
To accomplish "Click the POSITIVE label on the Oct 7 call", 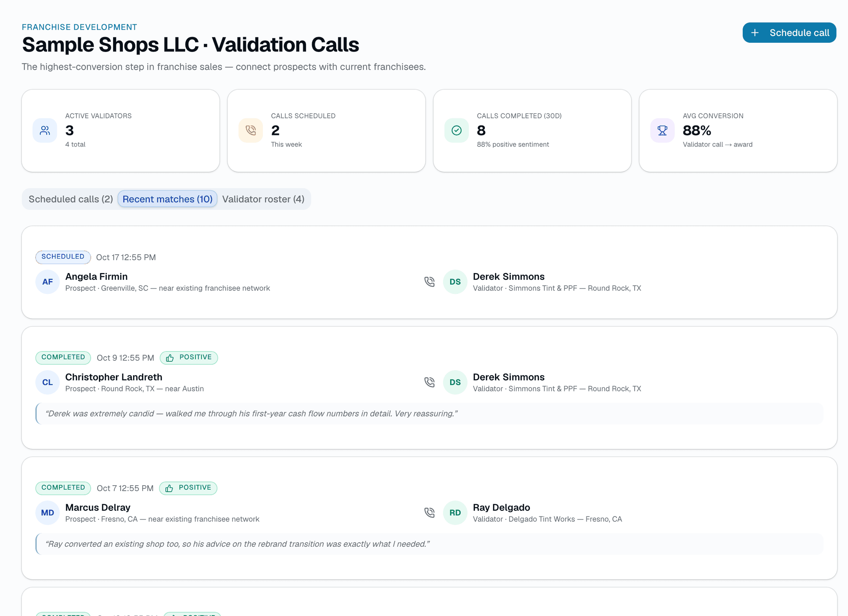I will pos(195,488).
